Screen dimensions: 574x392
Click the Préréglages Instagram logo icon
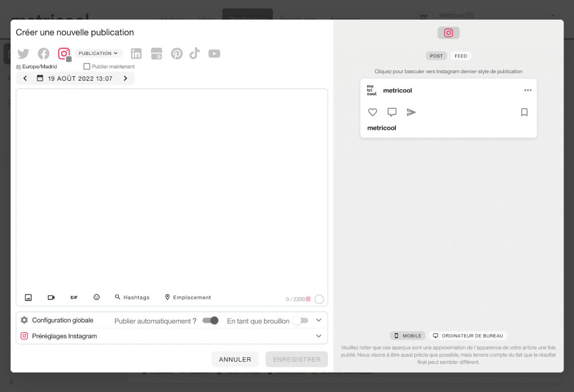coord(24,336)
